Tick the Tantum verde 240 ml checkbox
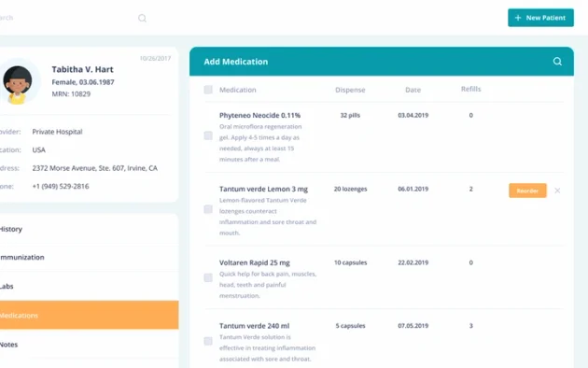Viewport: 588px width, 368px height. [x=208, y=341]
